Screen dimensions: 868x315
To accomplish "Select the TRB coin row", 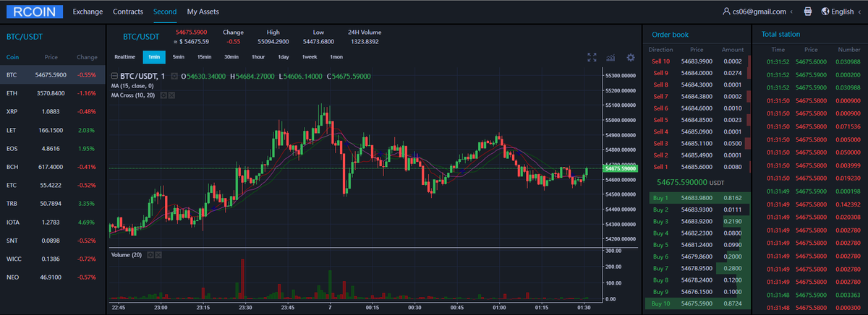I will point(53,204).
